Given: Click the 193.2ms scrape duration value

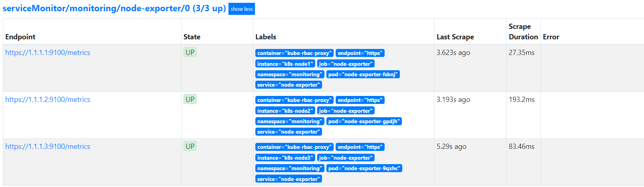Looking at the screenshot, I should click(522, 100).
